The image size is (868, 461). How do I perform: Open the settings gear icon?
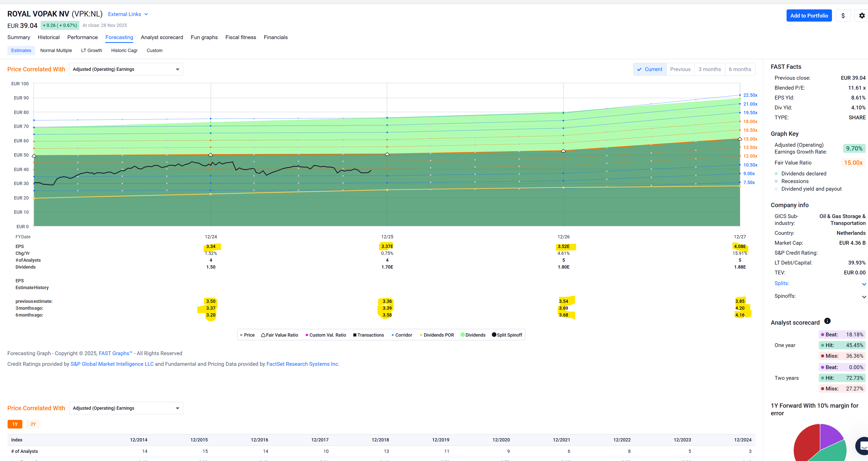tap(862, 15)
